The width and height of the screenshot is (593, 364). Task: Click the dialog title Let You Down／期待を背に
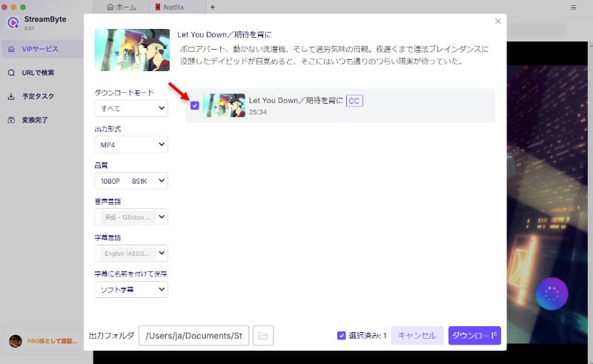pyautogui.click(x=225, y=35)
